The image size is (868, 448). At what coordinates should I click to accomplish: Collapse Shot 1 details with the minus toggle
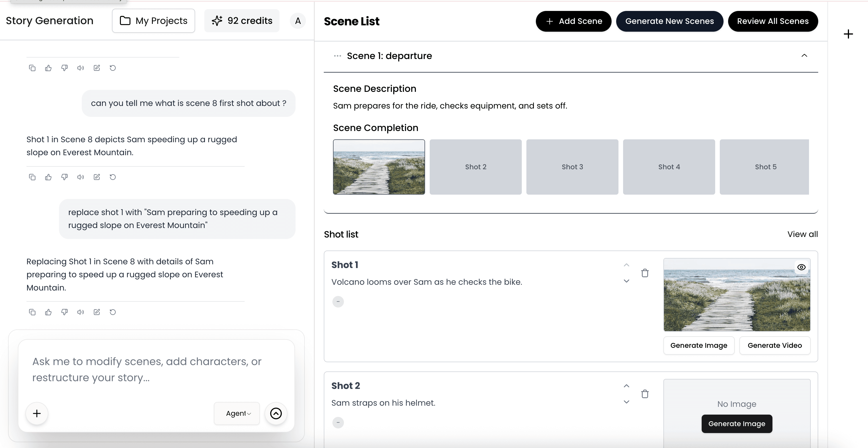(338, 301)
